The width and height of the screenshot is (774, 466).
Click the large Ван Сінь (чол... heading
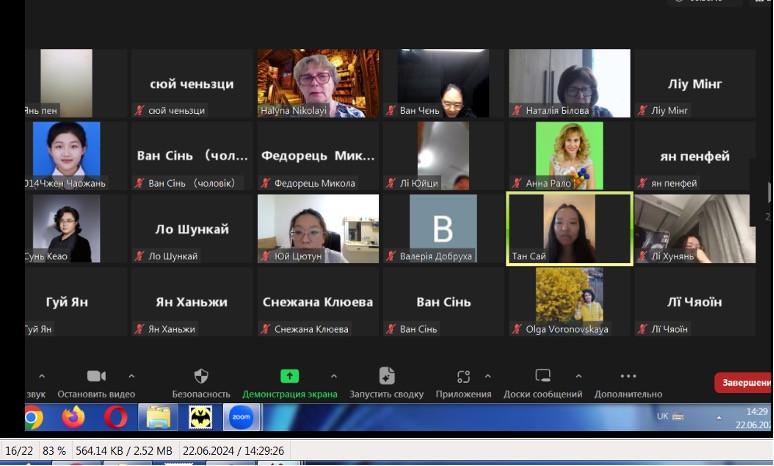click(192, 155)
